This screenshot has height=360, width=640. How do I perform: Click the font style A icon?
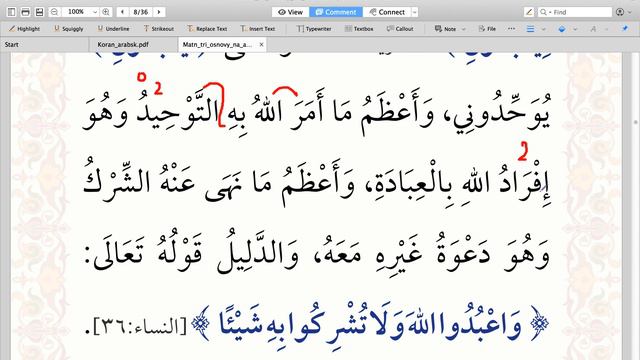pyautogui.click(x=593, y=29)
